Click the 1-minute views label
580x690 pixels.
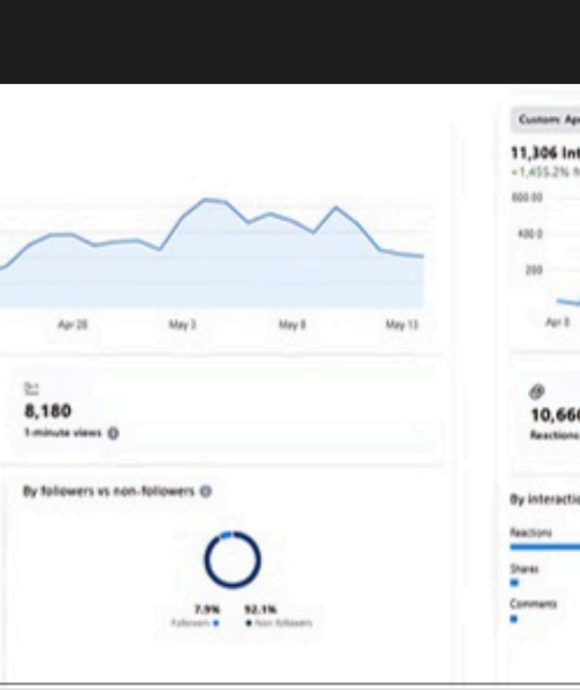pos(63,433)
